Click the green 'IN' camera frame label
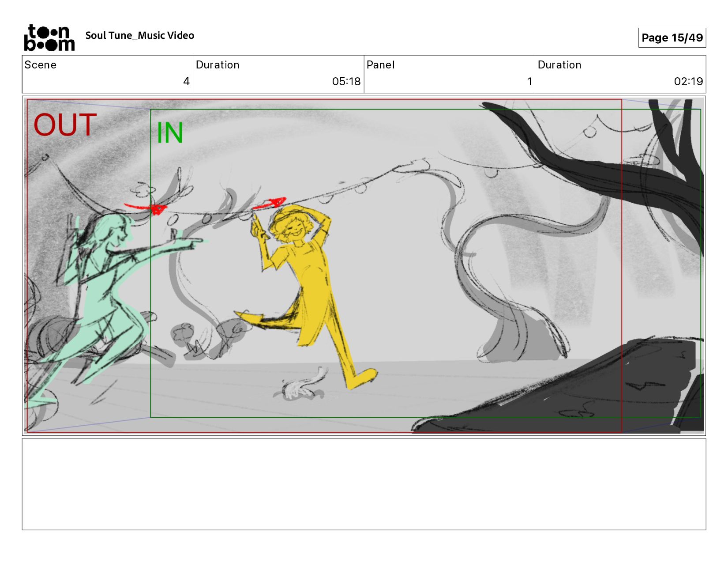The height and width of the screenshot is (563, 728). point(170,133)
